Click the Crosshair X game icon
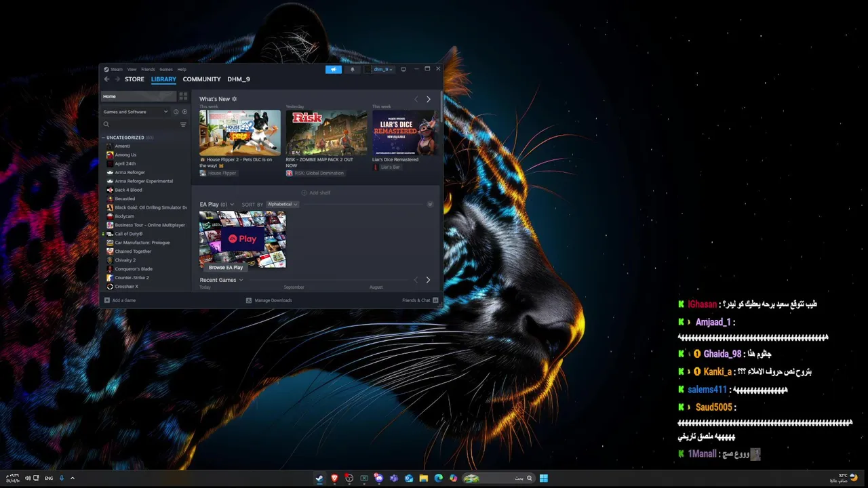This screenshot has height=488, width=868. point(110,286)
